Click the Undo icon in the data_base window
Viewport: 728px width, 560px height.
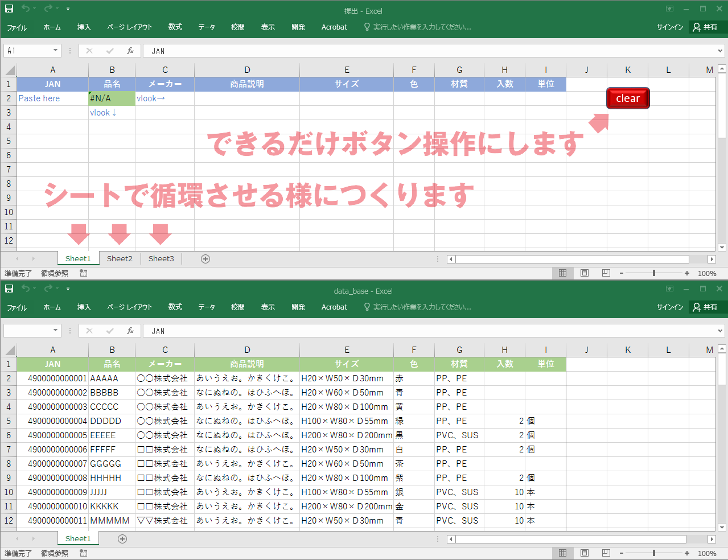click(x=26, y=289)
